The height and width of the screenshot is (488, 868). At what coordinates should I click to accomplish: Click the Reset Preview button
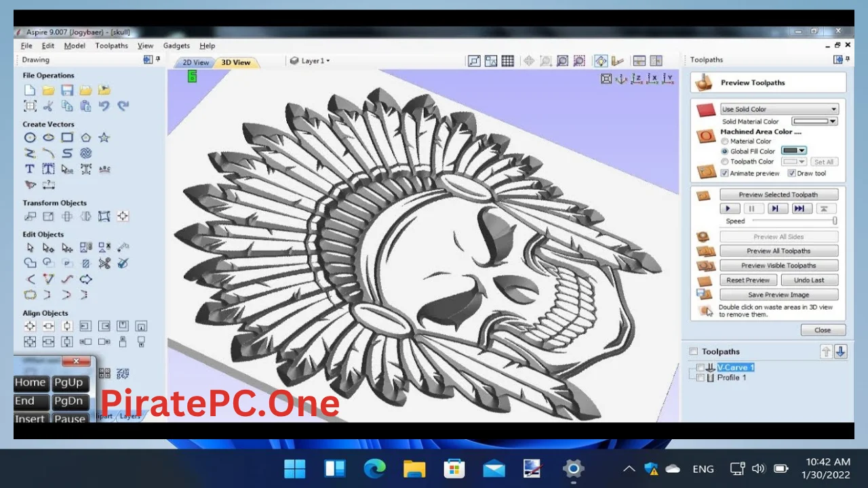point(748,280)
